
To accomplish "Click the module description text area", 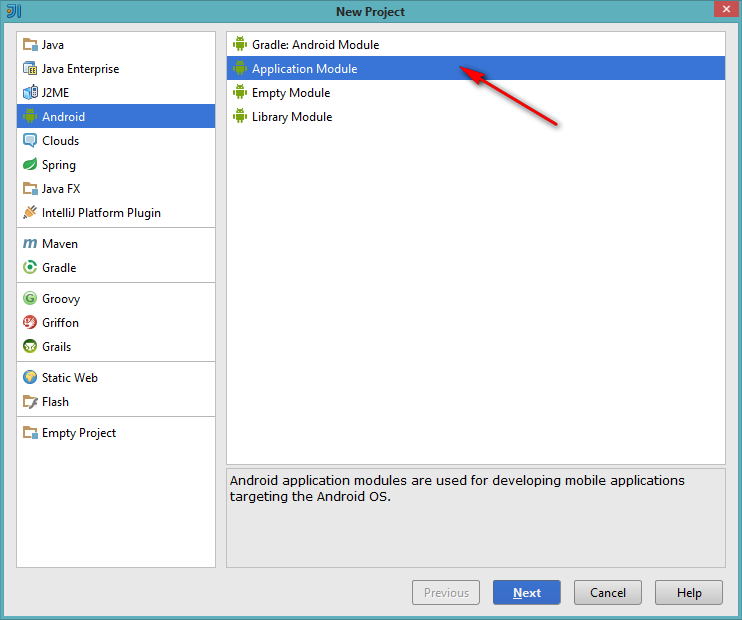I will click(476, 518).
